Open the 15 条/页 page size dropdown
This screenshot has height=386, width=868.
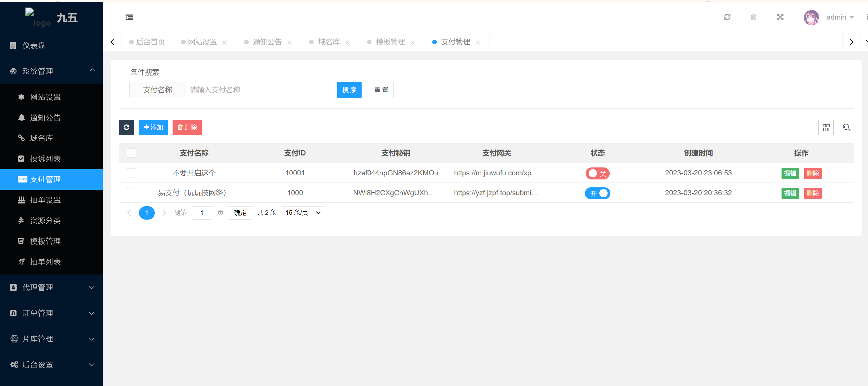point(302,213)
